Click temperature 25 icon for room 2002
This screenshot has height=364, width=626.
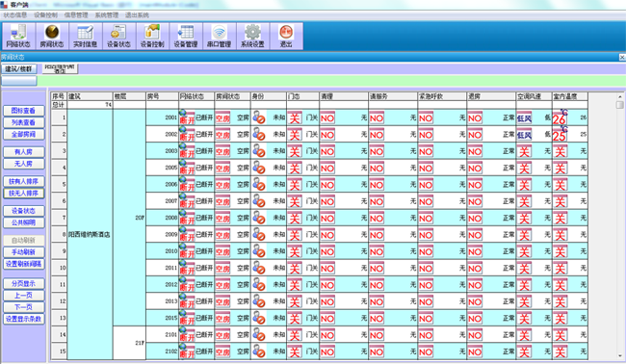tap(561, 134)
